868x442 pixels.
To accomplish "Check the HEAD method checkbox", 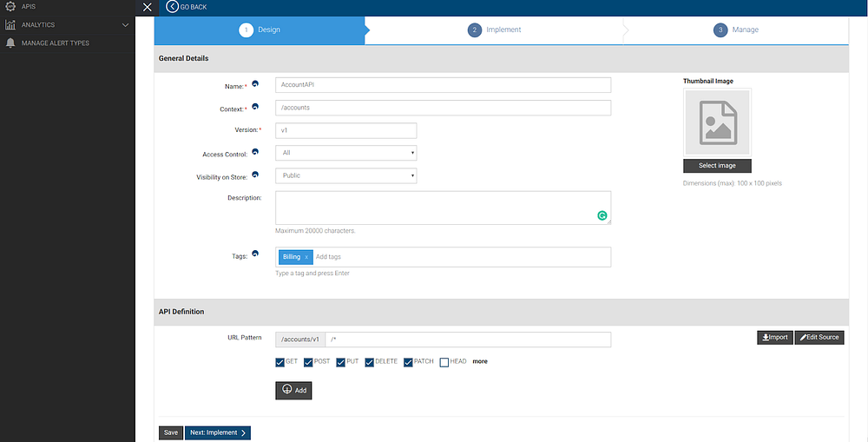I will 444,362.
